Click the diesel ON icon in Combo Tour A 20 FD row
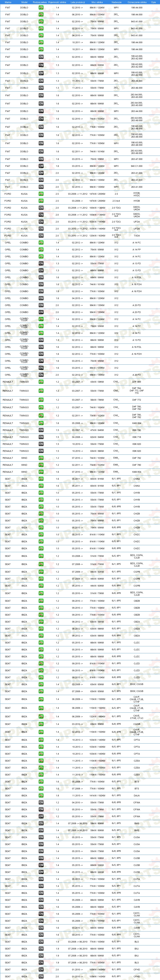The width and height of the screenshot is (160, 980). tap(41, 375)
